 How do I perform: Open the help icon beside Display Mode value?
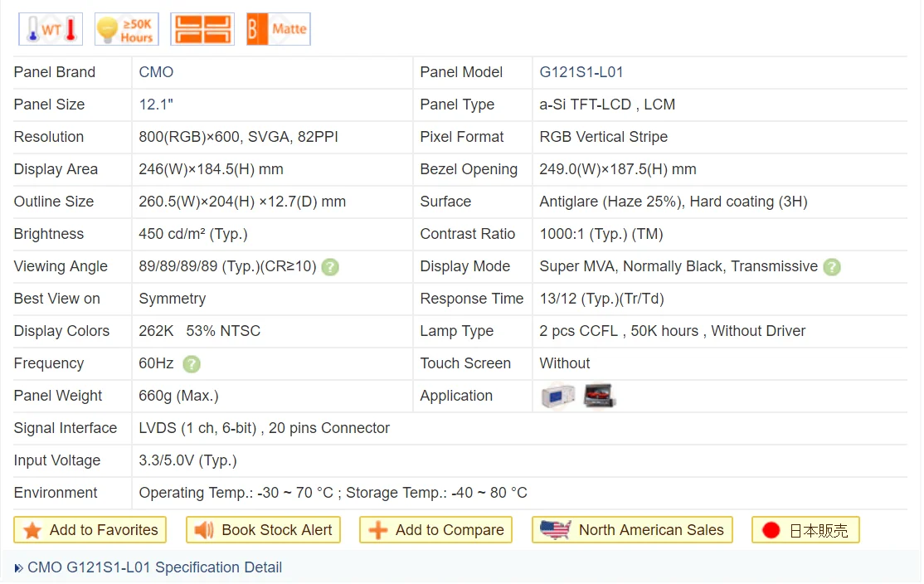831,267
